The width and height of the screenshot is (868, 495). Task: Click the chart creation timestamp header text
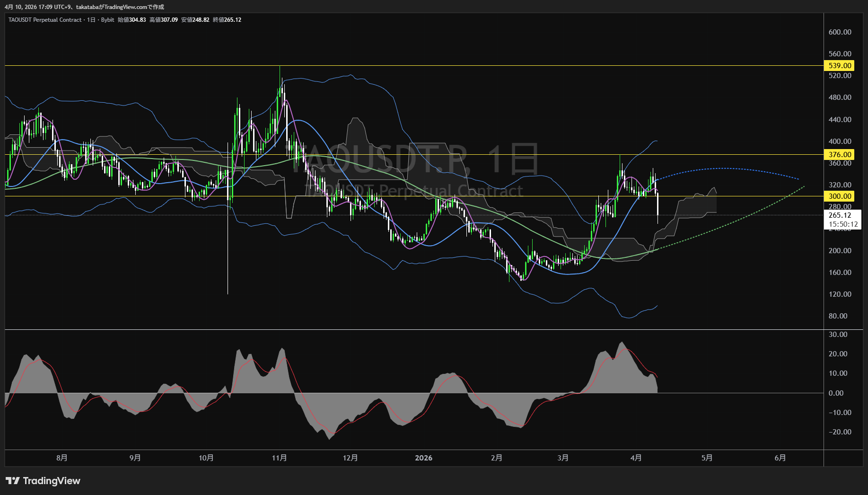[84, 7]
